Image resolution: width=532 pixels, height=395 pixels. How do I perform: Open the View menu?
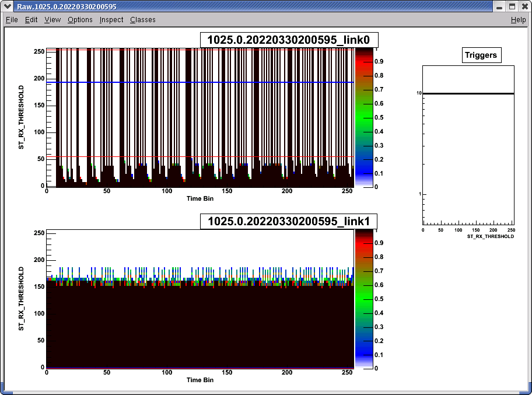point(52,19)
